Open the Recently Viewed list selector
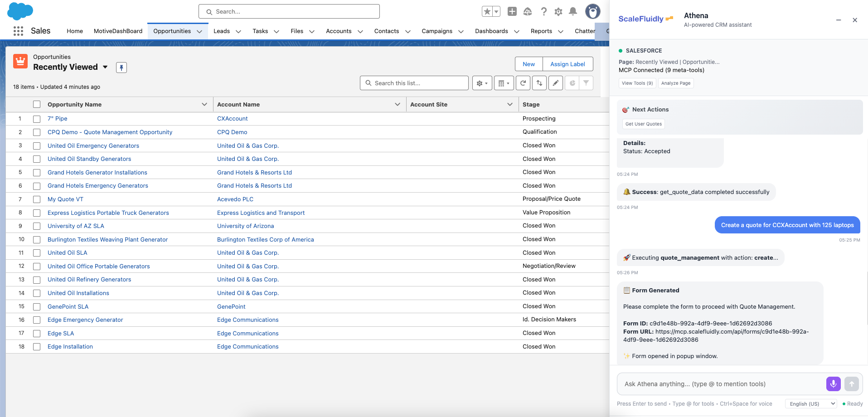The width and height of the screenshot is (868, 417). point(105,67)
